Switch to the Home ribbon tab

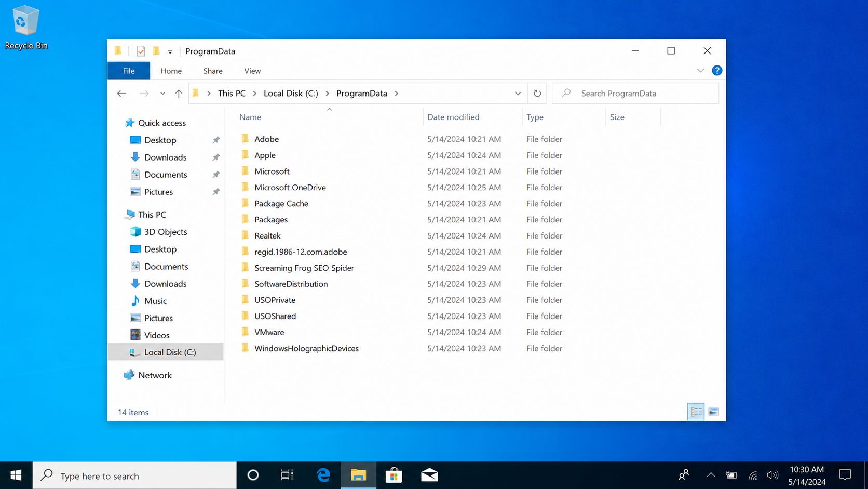pos(171,71)
